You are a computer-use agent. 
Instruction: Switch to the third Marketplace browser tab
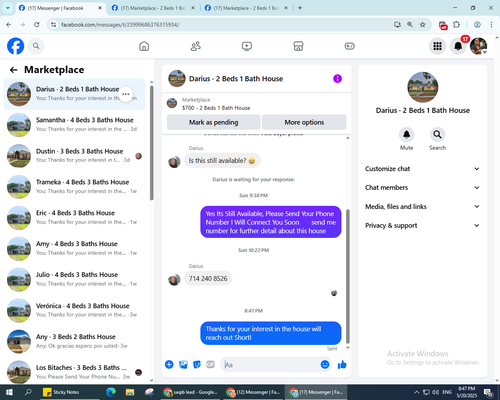click(x=246, y=8)
